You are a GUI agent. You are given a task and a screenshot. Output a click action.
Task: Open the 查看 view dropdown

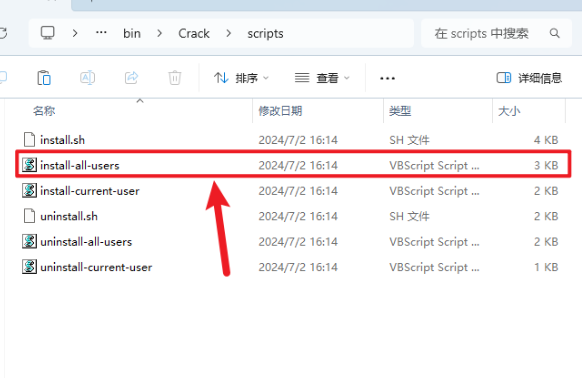coord(322,78)
